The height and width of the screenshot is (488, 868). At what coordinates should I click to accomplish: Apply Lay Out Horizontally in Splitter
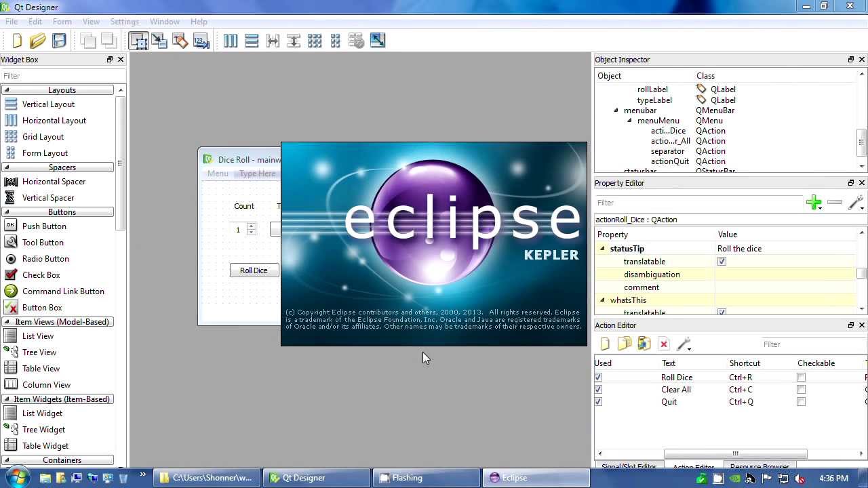pos(273,41)
